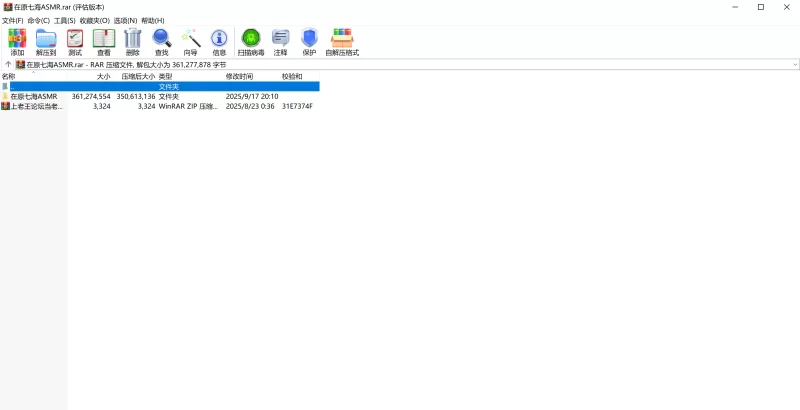Select the 上老王论坛当老... ZIP file name
The width and height of the screenshot is (800, 410).
(37, 106)
